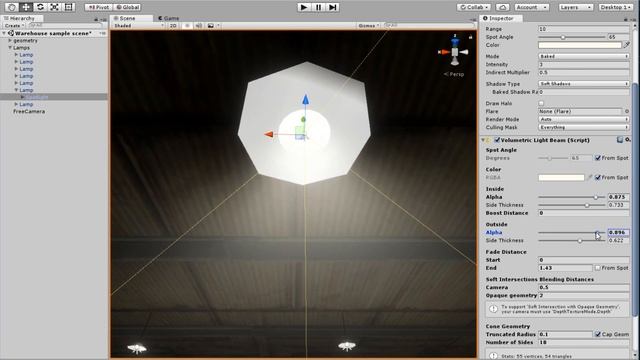Click the Step frame button
The height and width of the screenshot is (360, 640).
point(333,7)
